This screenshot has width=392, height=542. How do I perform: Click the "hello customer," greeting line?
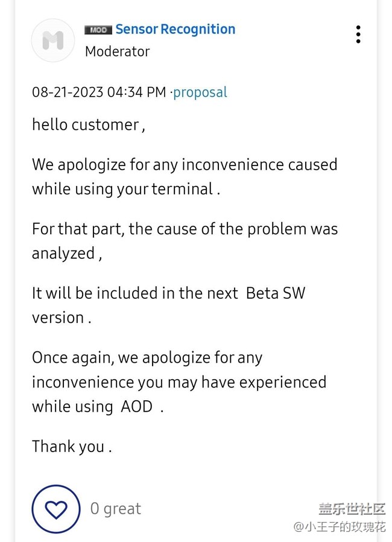[88, 125]
